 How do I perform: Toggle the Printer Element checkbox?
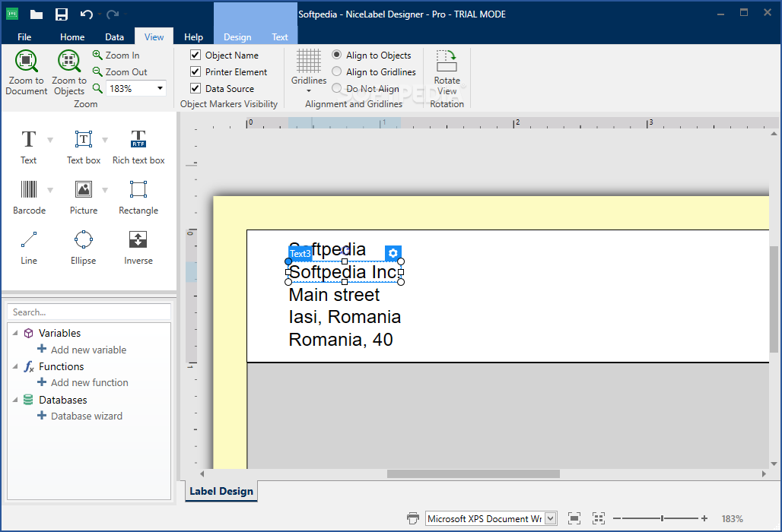point(195,71)
